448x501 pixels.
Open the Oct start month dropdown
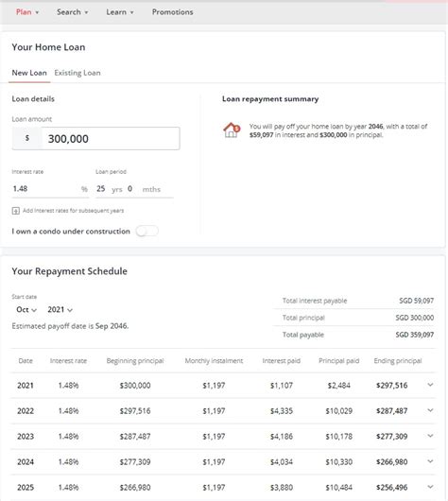pyautogui.click(x=26, y=310)
